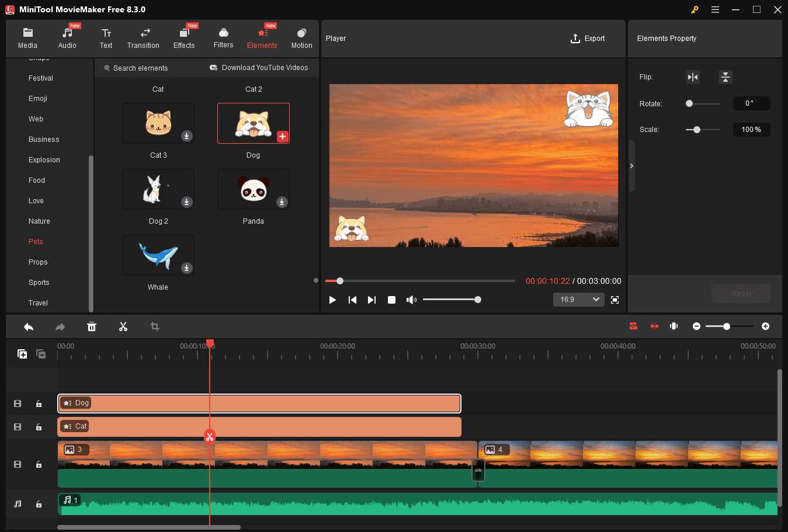Image resolution: width=788 pixels, height=532 pixels.
Task: Adjust the player volume slider
Action: 452,300
